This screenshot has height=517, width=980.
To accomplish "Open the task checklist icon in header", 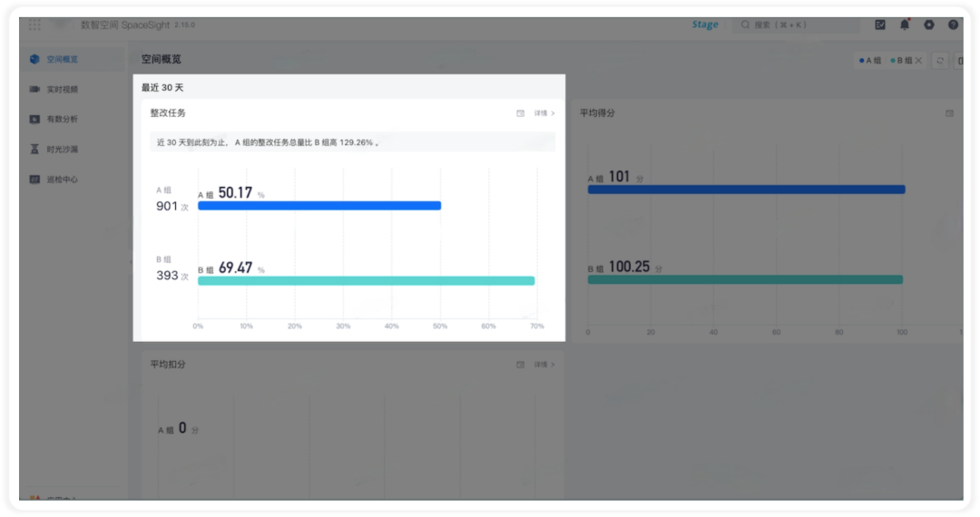I will tap(880, 24).
